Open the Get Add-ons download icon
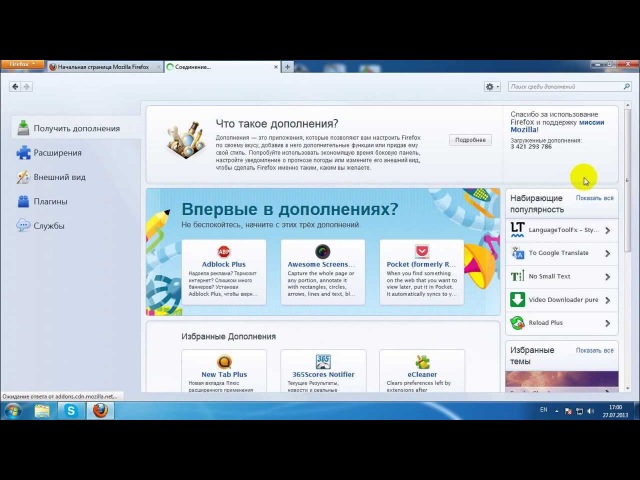Viewport: 640px width, 480px height. 23,128
